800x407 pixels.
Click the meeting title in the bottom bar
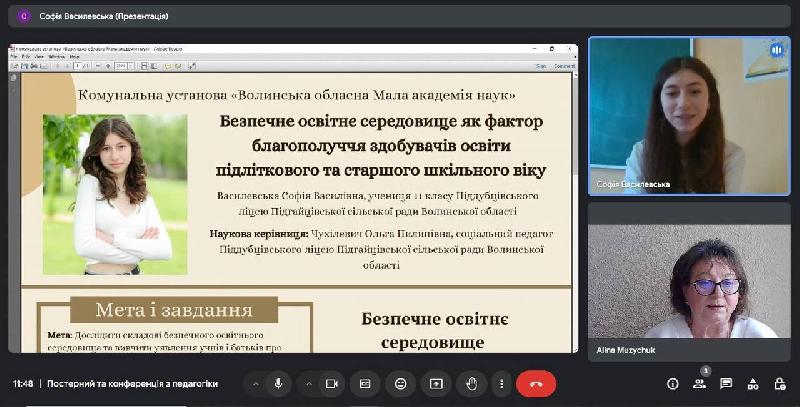point(132,384)
